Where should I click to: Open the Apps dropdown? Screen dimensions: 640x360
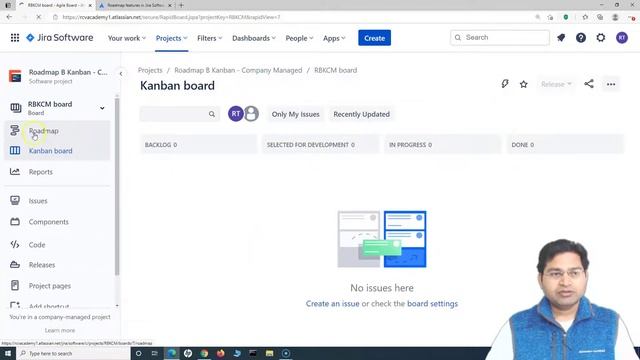[x=334, y=38]
